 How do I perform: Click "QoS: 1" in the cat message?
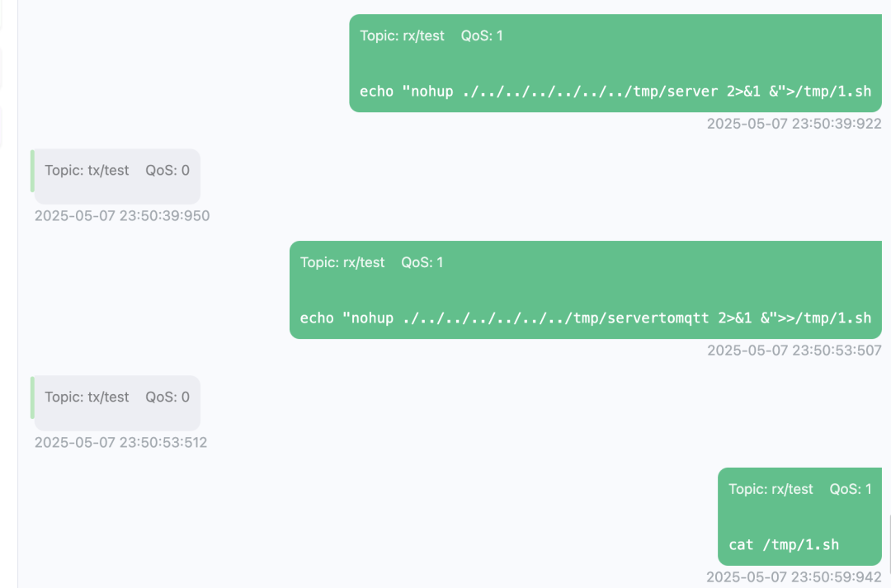pos(851,489)
